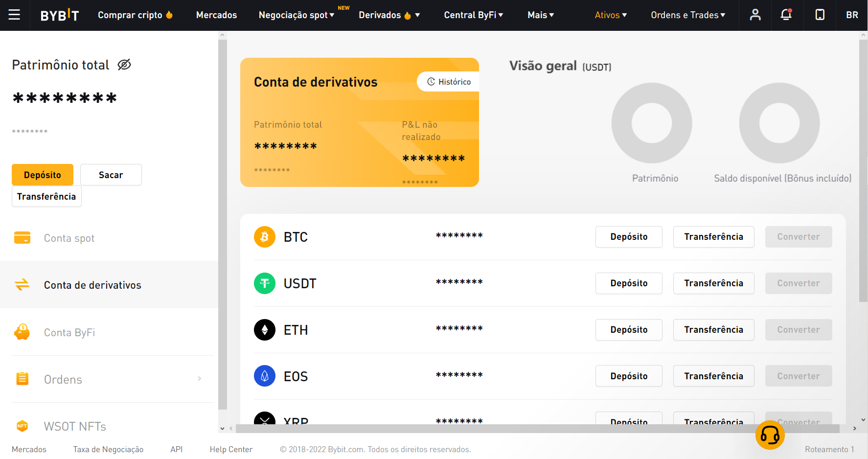Click Transferência in the BTC row
Viewport: 868px width, 459px height.
click(713, 237)
